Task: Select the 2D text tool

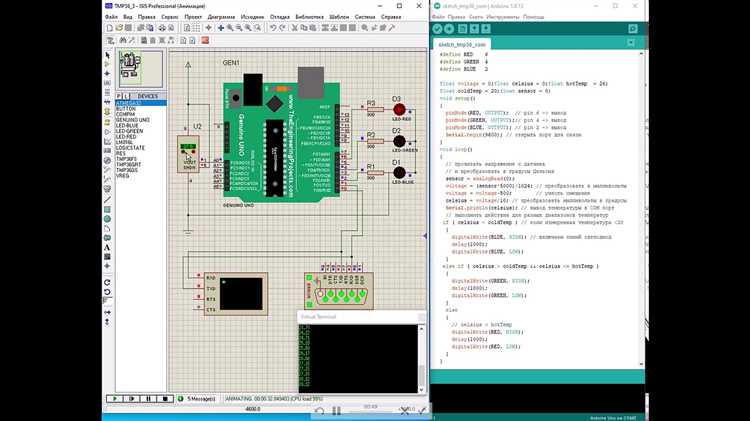Action: (107, 247)
